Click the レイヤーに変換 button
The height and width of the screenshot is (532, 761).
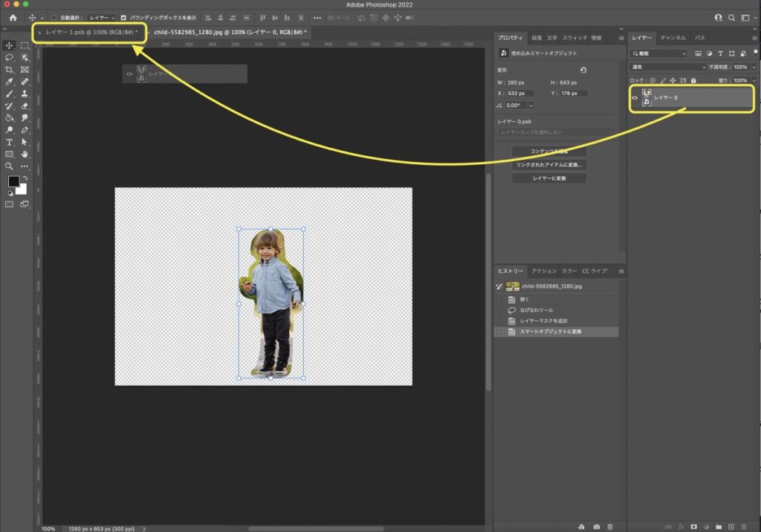(x=549, y=178)
